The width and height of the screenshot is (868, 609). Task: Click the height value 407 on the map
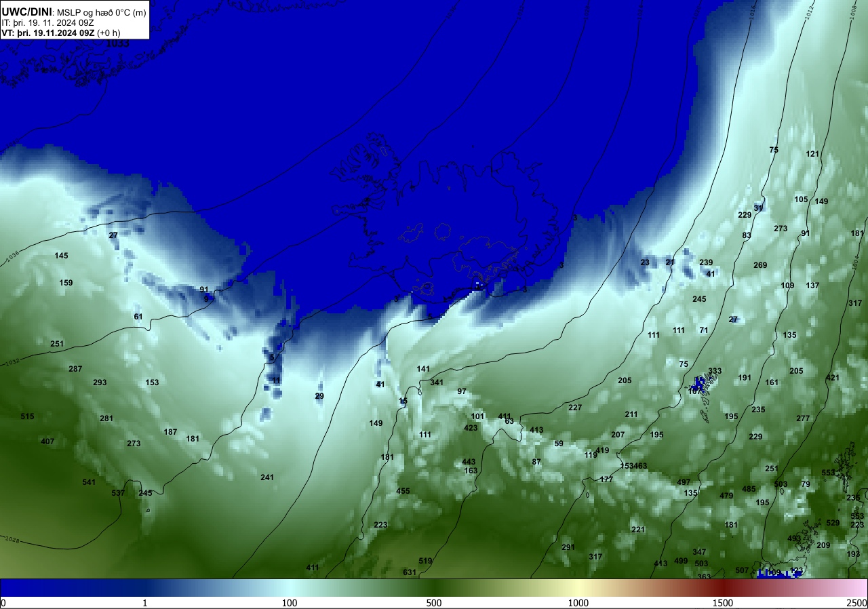47,441
